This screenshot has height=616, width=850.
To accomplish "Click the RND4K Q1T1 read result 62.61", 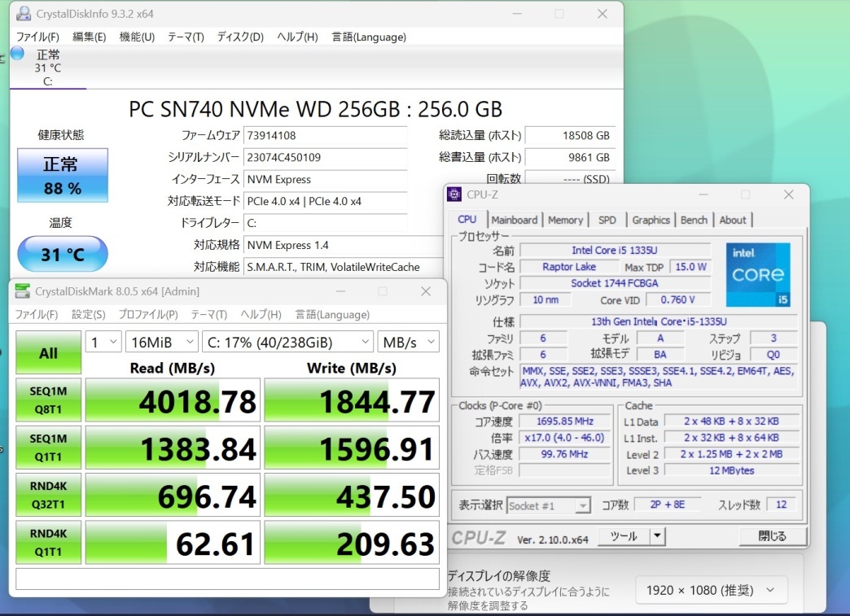I will [x=173, y=543].
